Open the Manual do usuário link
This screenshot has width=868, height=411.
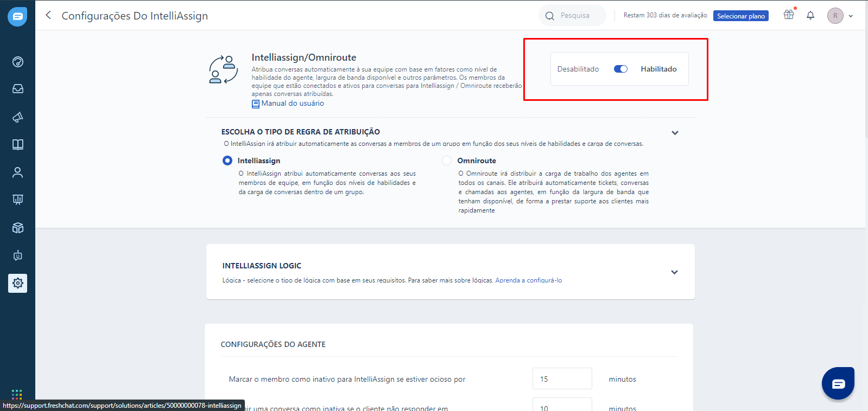[293, 103]
